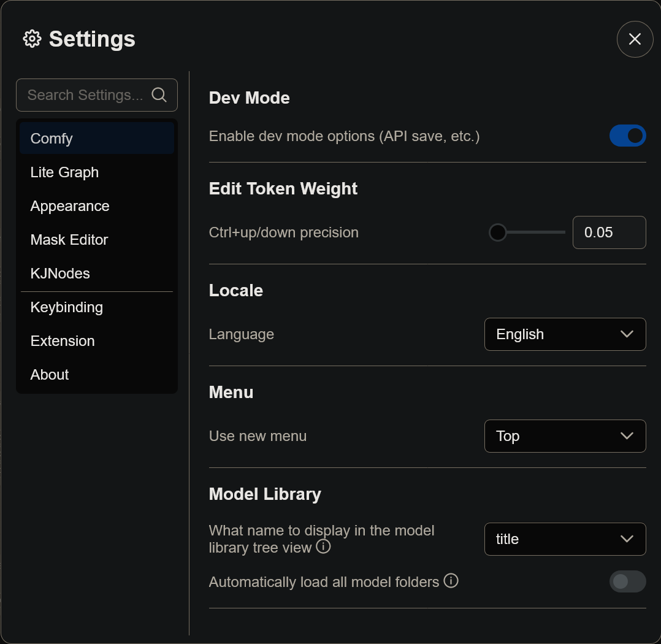
Task: Select the Lite Graph settings category
Action: (64, 172)
